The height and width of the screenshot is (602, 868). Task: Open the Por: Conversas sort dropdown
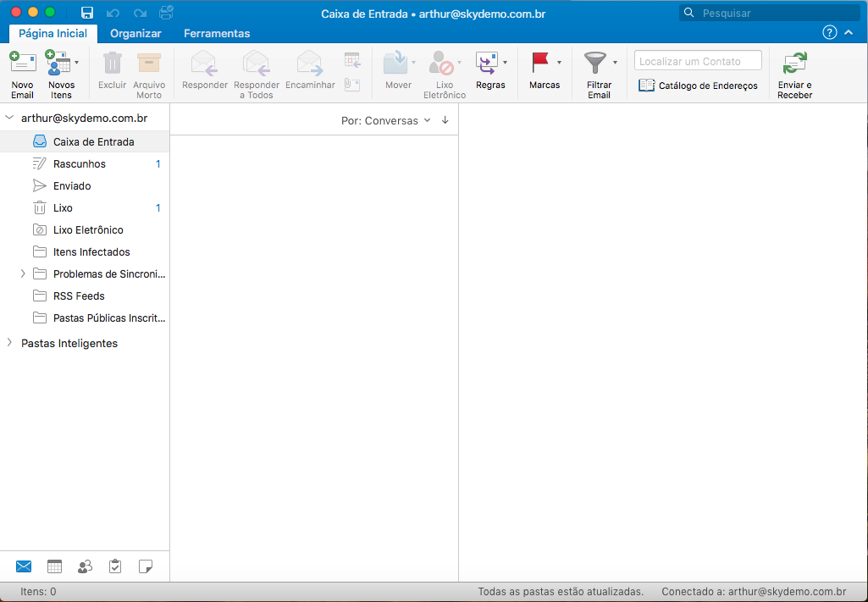click(386, 120)
